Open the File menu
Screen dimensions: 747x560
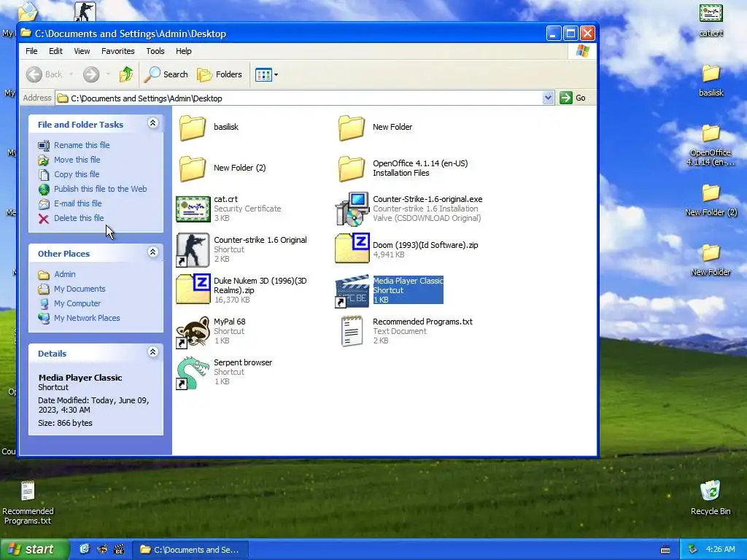click(x=31, y=51)
